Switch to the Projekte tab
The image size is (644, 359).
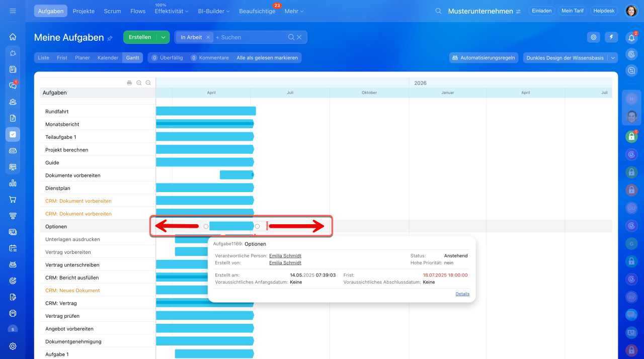tap(84, 11)
